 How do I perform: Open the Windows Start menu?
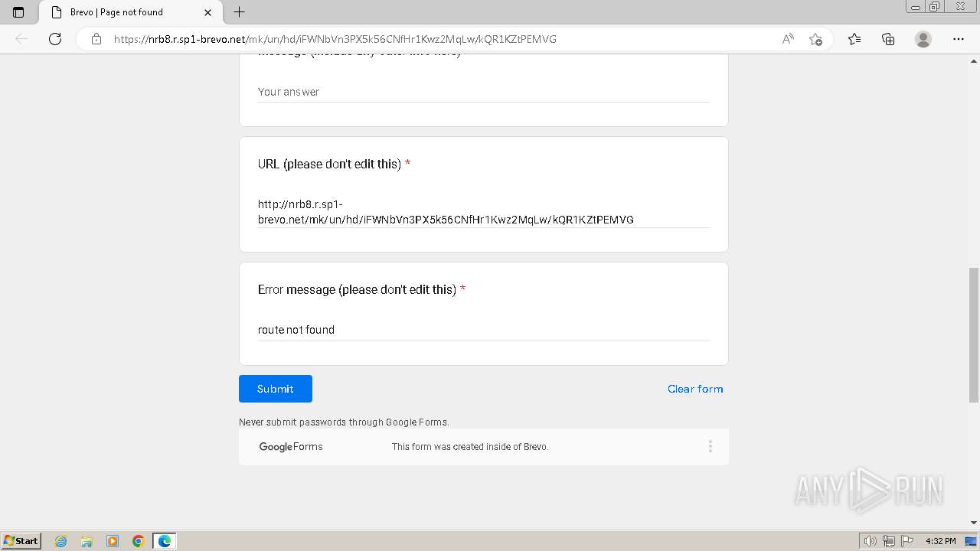coord(21,541)
